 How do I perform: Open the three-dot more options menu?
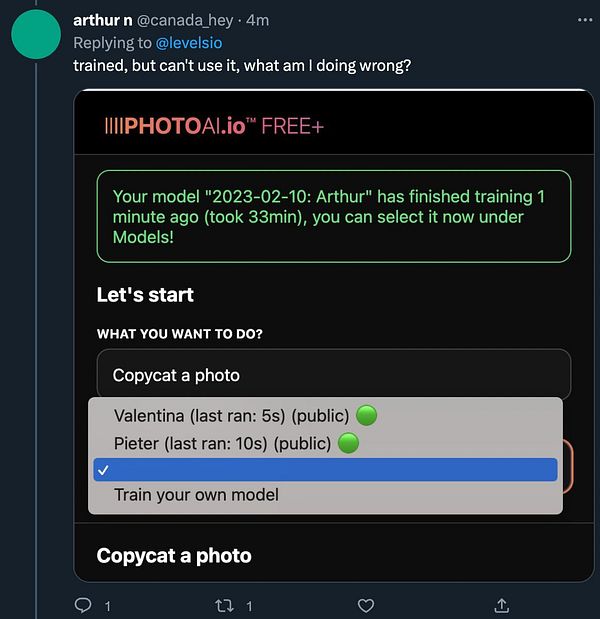tap(585, 19)
